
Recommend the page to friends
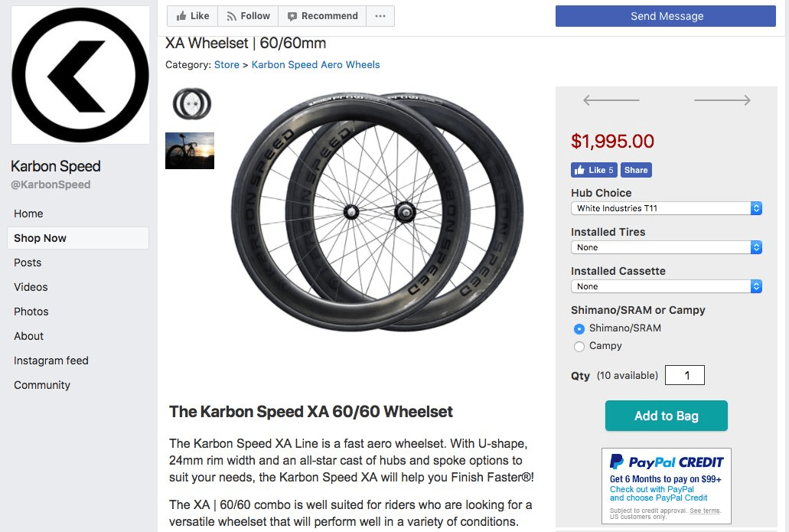[321, 15]
